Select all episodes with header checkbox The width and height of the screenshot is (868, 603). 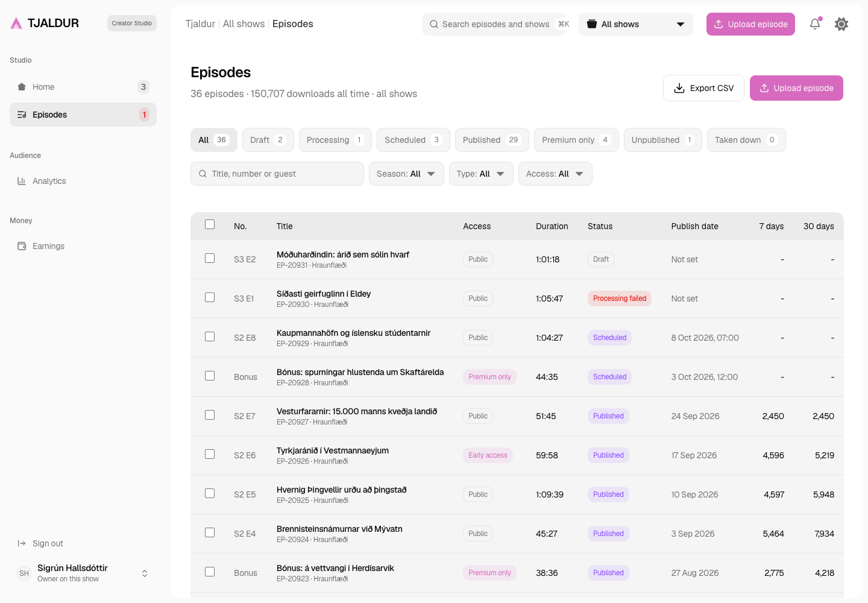point(210,224)
